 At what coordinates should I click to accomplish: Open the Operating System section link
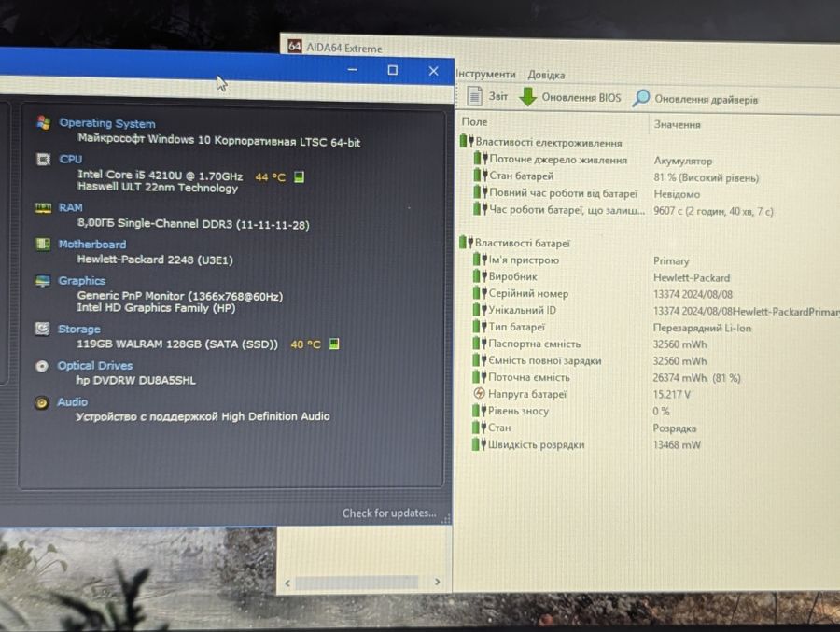click(x=107, y=123)
